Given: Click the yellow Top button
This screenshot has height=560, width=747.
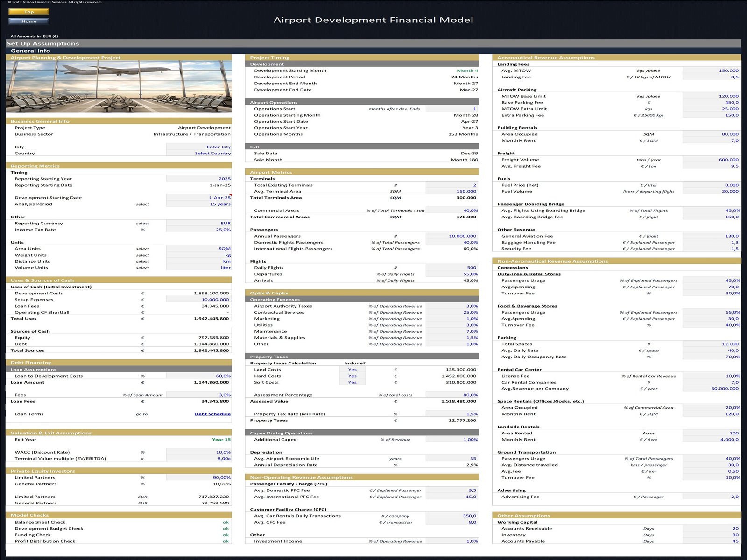Looking at the screenshot, I should [28, 12].
